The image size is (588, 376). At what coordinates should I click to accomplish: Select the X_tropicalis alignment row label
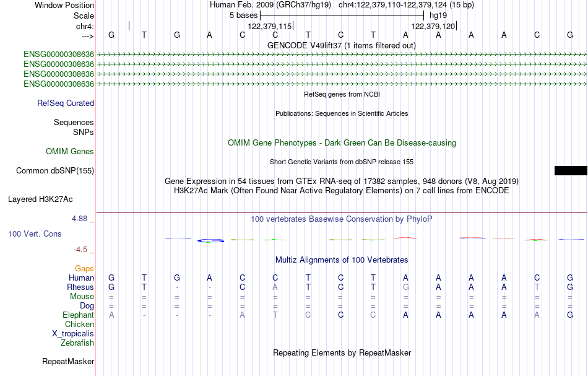73,334
